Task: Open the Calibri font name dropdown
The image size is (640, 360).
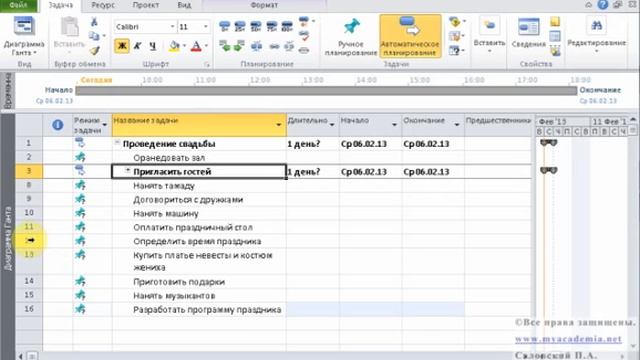Action: [172, 27]
